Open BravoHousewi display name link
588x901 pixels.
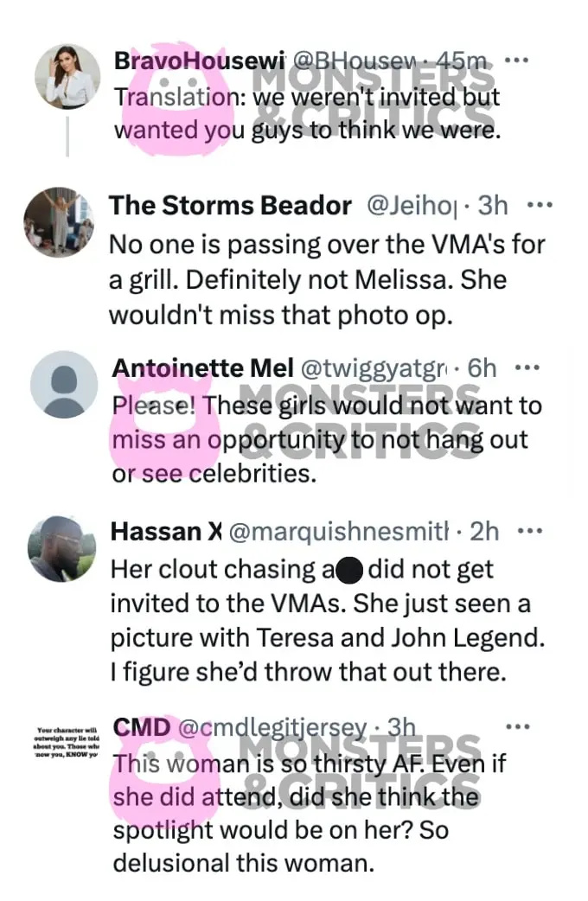point(200,61)
